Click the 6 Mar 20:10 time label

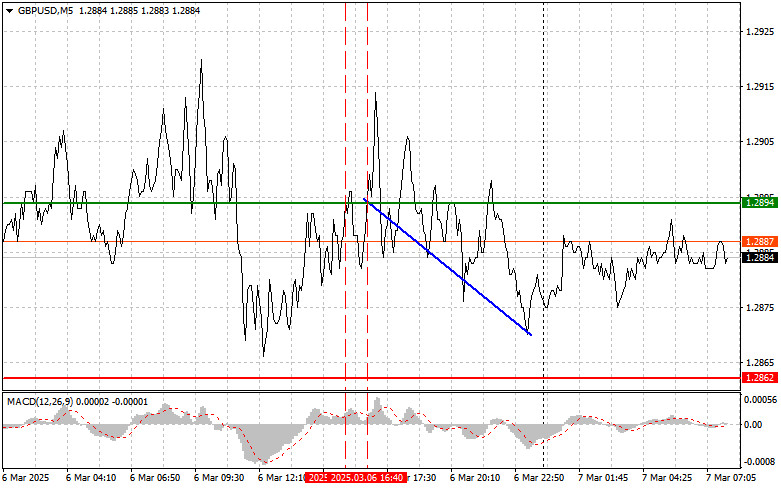point(475,478)
